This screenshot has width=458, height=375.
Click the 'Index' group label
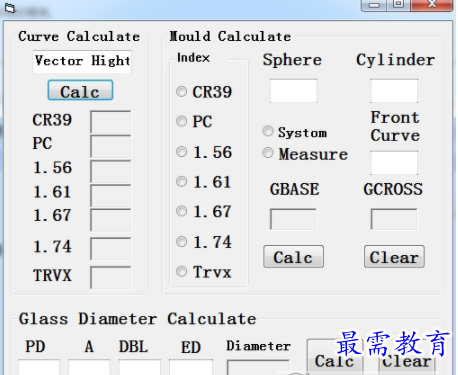pyautogui.click(x=193, y=58)
